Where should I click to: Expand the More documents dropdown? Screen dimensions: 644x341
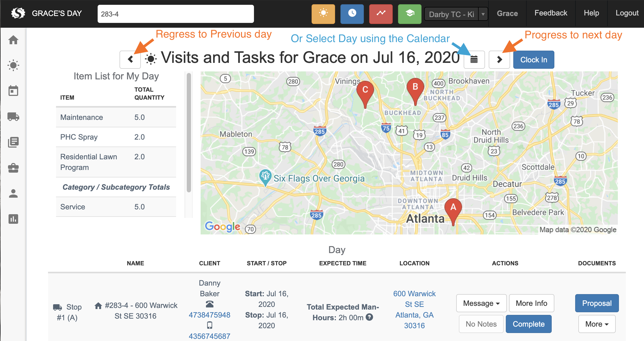[x=597, y=324]
